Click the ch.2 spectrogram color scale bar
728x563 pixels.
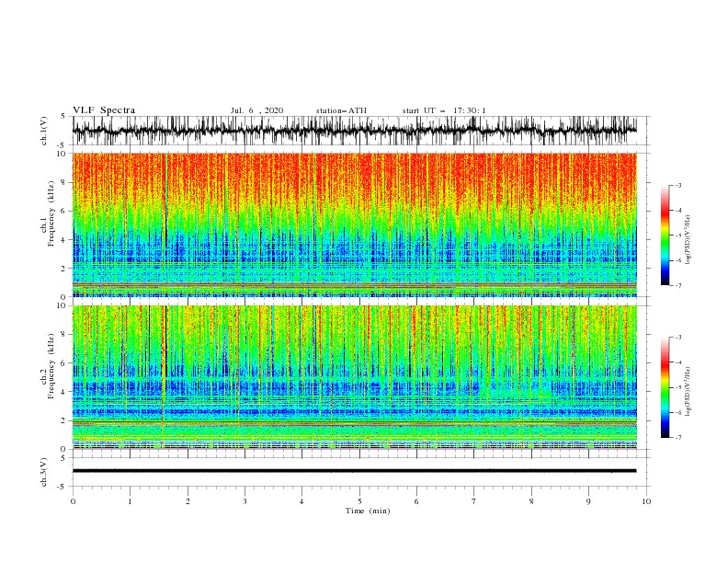click(665, 387)
